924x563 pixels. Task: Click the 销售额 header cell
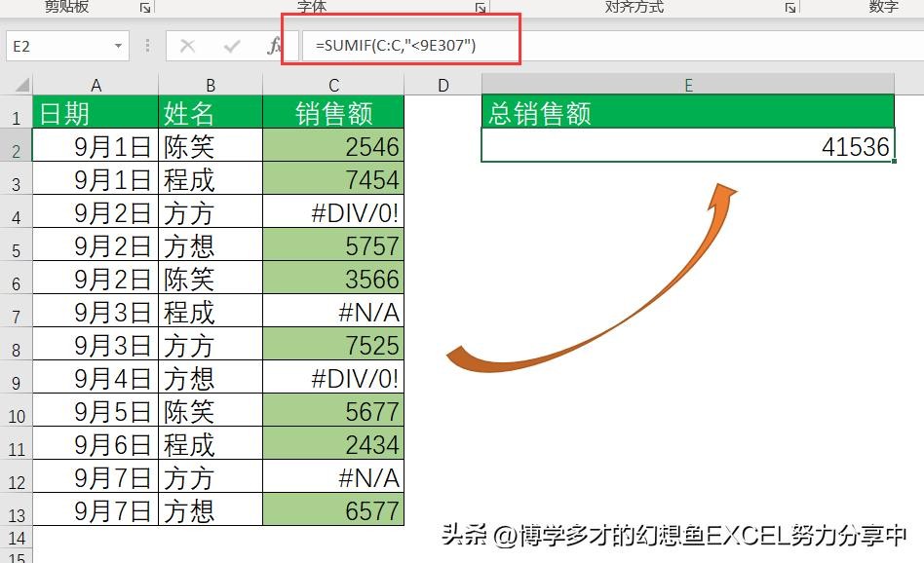coord(333,114)
